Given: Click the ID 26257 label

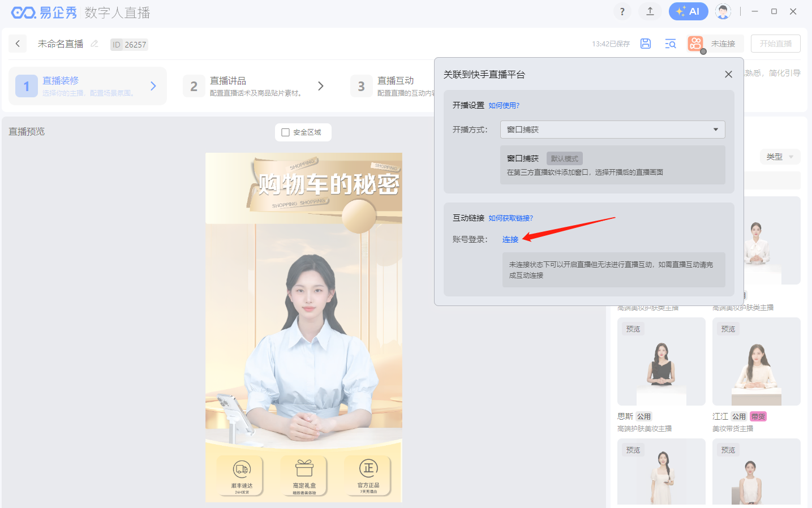Looking at the screenshot, I should point(129,44).
